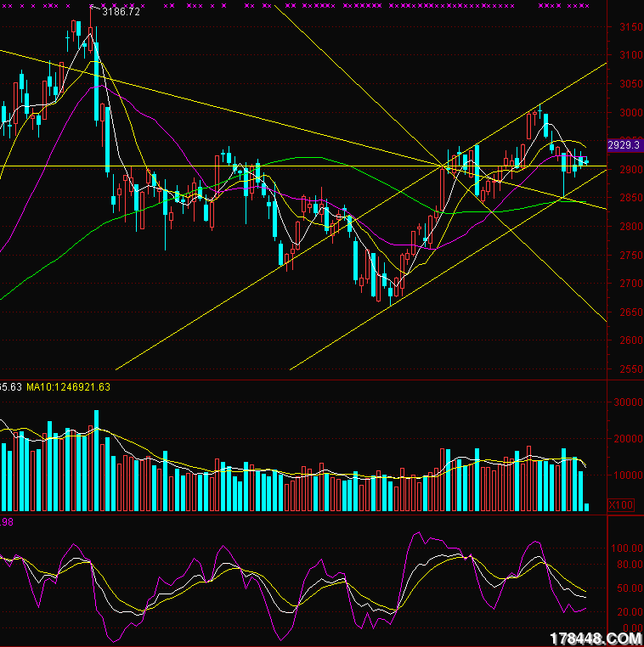Click the 50.00 indicator axis label
Image resolution: width=644 pixels, height=647 pixels.
coord(630,588)
